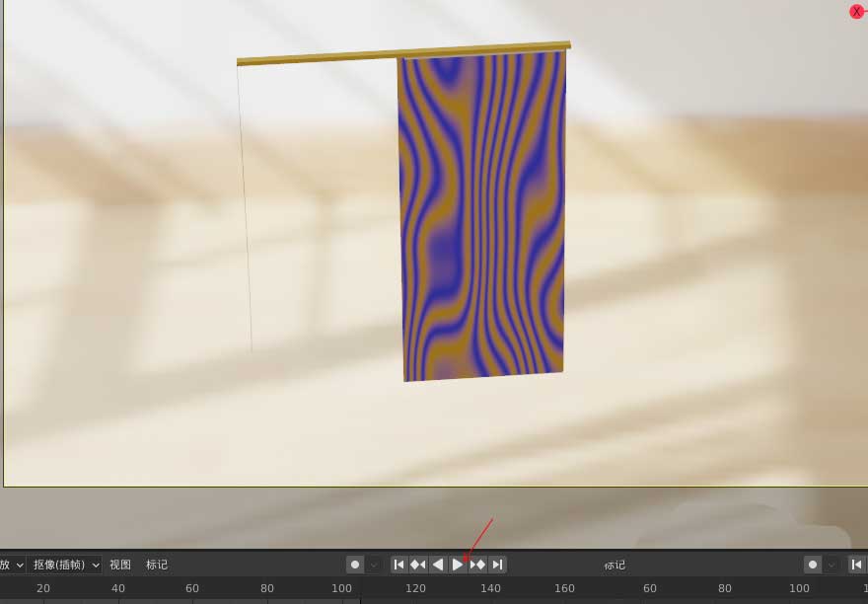Open the right-hand auto-key settings dropdown
This screenshot has width=868, height=604.
(830, 564)
